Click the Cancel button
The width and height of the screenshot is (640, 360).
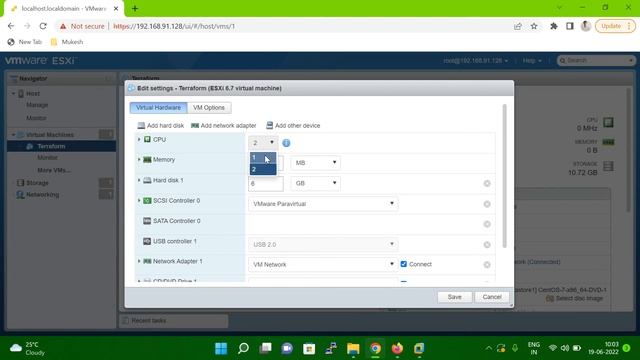[x=492, y=297]
